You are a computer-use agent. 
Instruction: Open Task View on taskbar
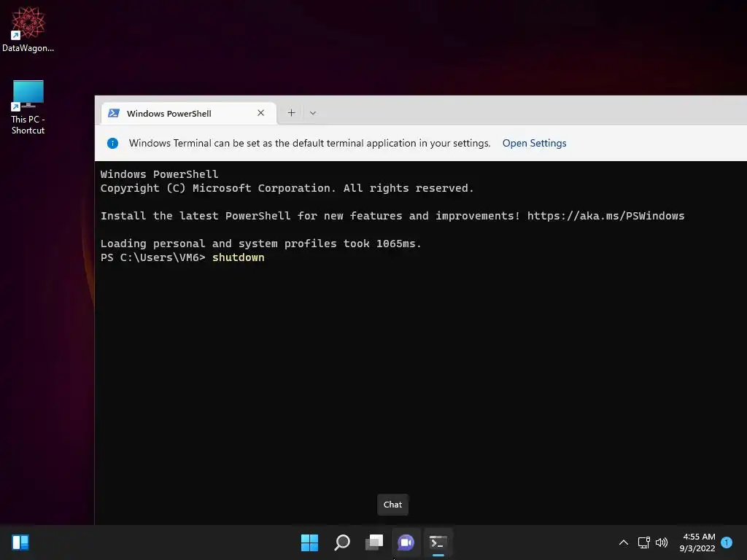click(374, 542)
